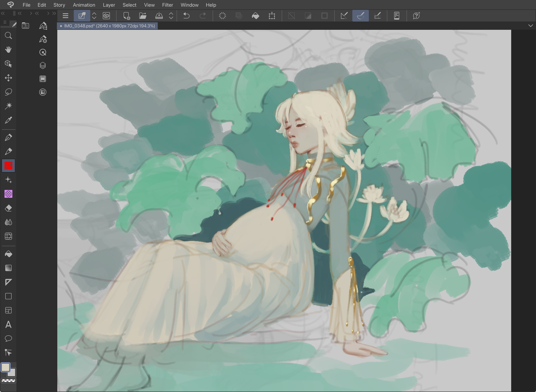Select the Gradient tool
Screen dimensions: 536x392
(x=8, y=268)
